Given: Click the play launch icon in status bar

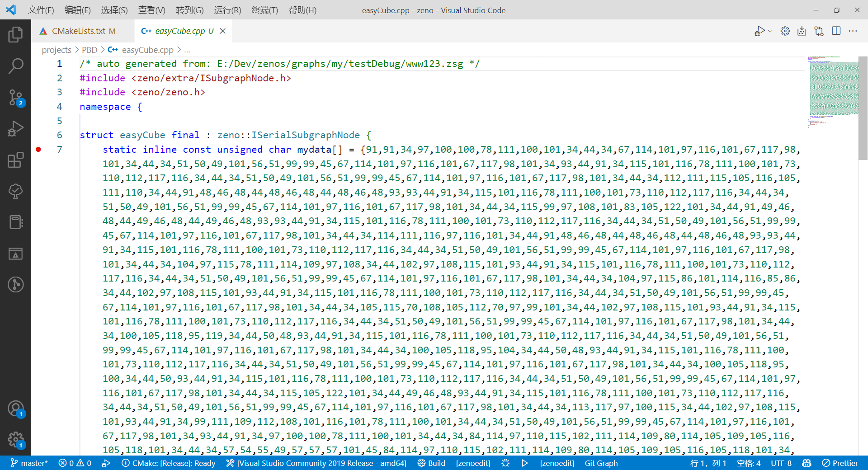Looking at the screenshot, I should pyautogui.click(x=524, y=463).
